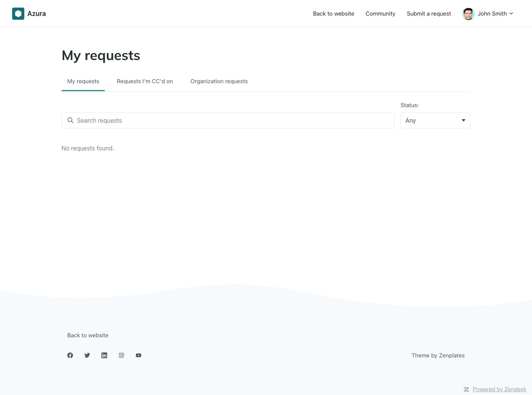This screenshot has height=395, width=532.
Task: Switch to Organization requests tab
Action: (219, 81)
